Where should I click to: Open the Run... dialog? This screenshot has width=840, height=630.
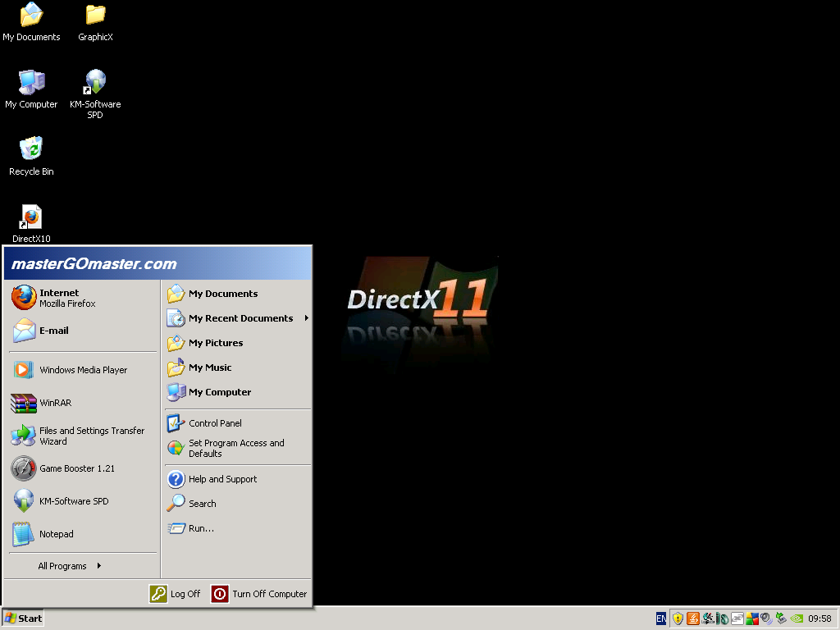point(238,528)
